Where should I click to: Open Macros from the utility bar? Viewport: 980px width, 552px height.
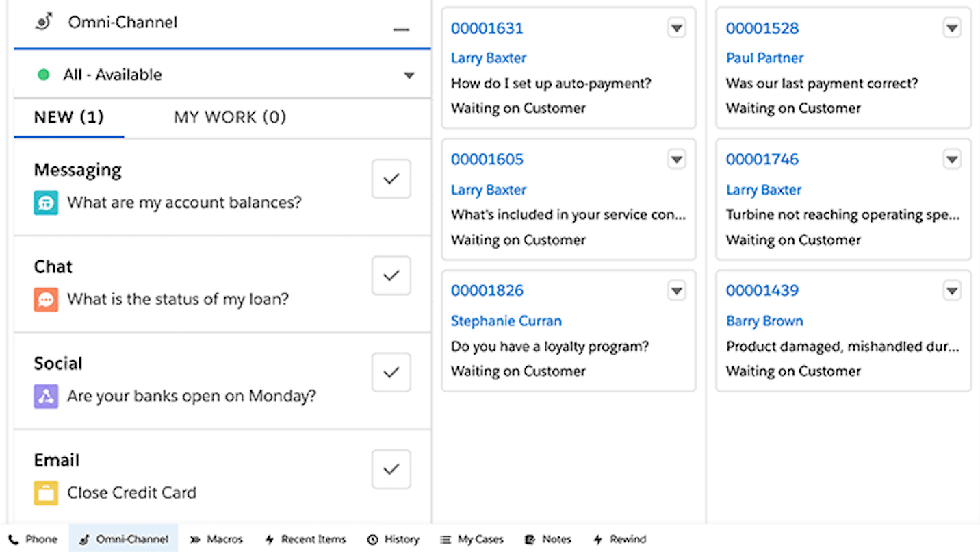[x=217, y=539]
